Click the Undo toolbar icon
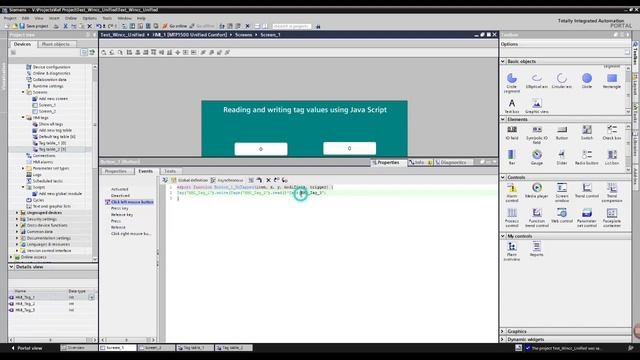The image size is (640, 360). click(100, 26)
